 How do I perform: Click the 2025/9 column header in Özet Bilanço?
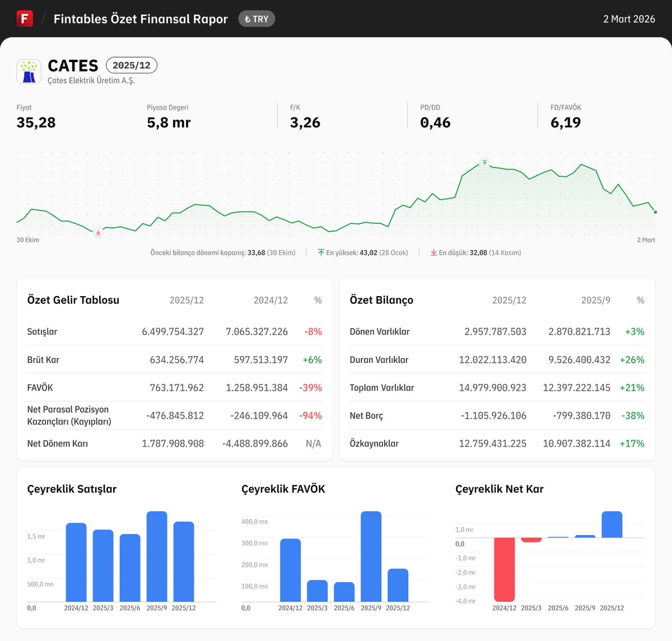(596, 300)
